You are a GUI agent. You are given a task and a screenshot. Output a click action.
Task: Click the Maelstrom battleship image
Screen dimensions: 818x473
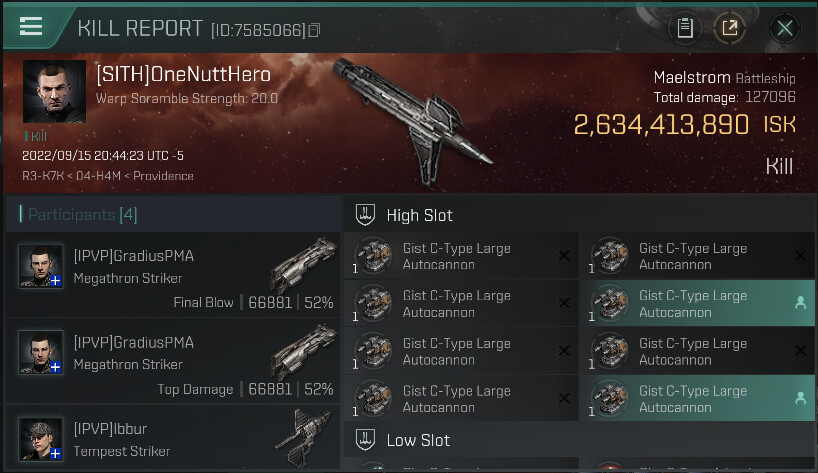[412, 120]
